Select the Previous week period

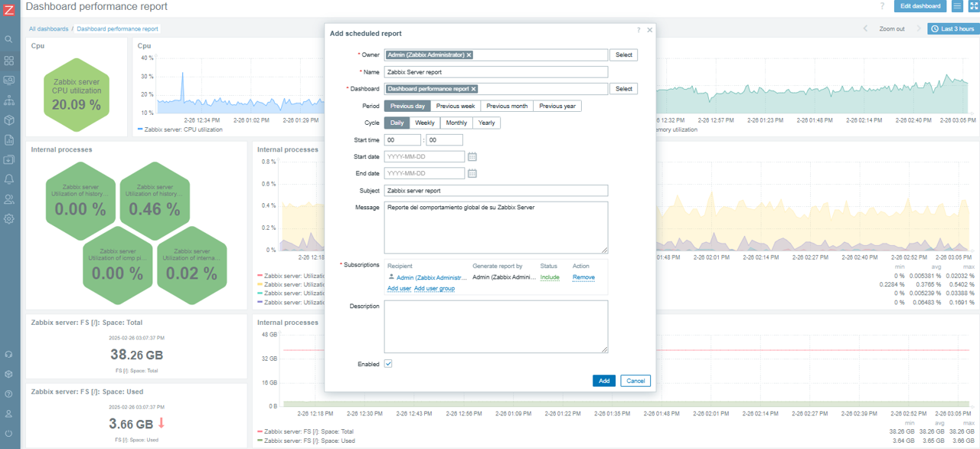point(456,106)
